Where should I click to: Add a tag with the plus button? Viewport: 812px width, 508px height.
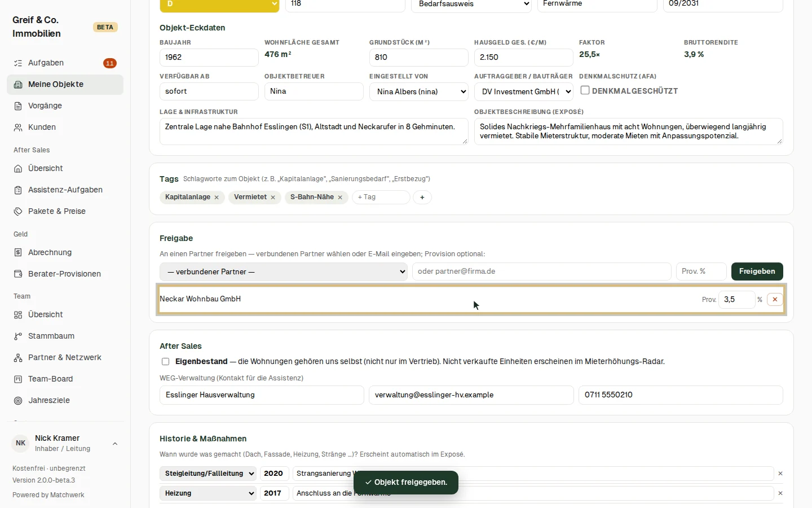coord(422,198)
